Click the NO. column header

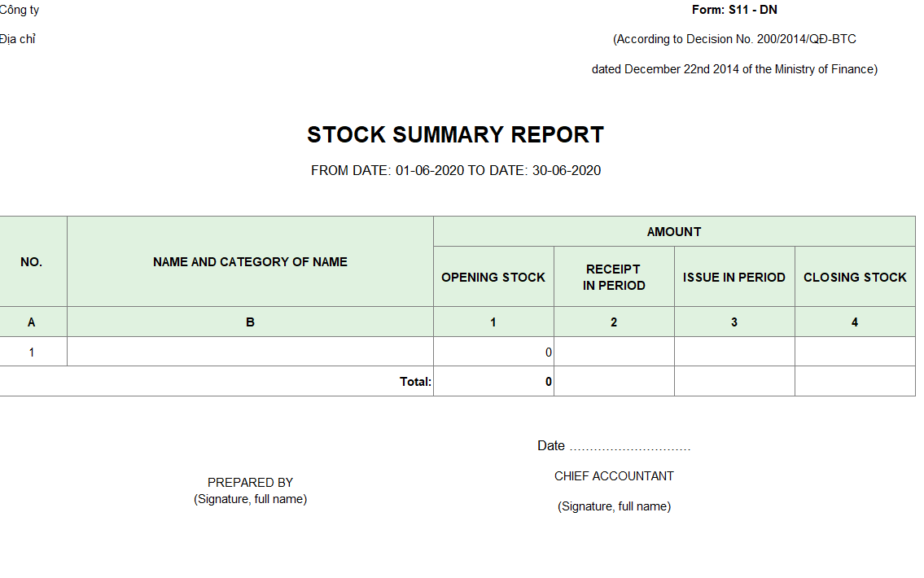31,261
